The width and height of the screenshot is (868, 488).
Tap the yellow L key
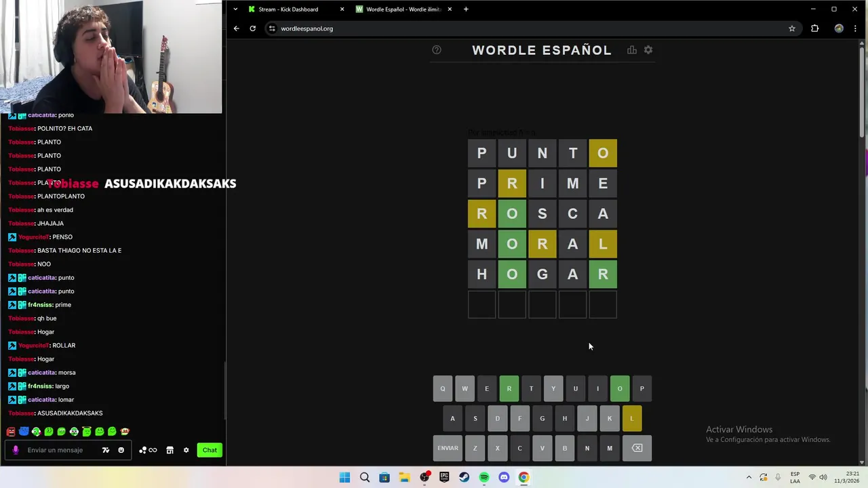[x=632, y=418]
